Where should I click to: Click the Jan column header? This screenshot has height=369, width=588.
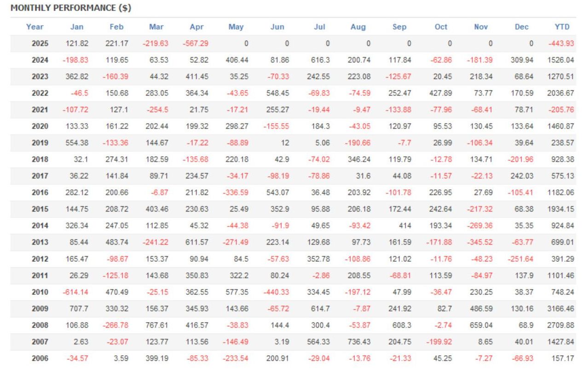(77, 27)
